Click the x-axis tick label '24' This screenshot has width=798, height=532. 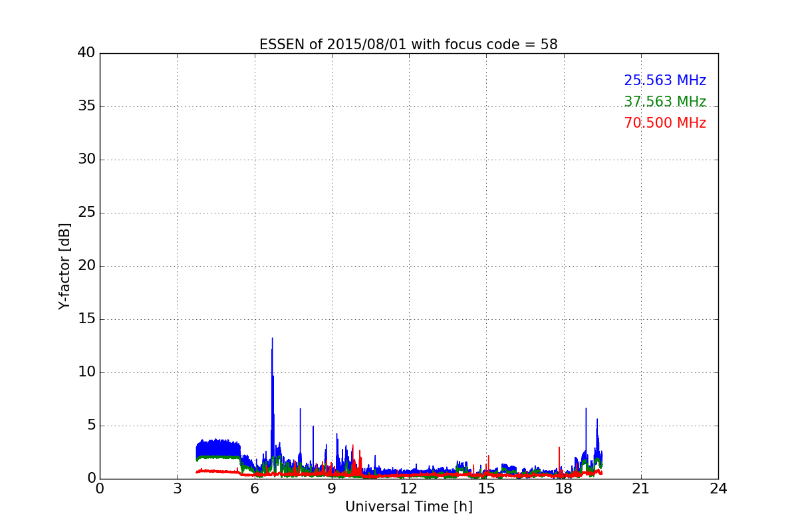coord(718,489)
